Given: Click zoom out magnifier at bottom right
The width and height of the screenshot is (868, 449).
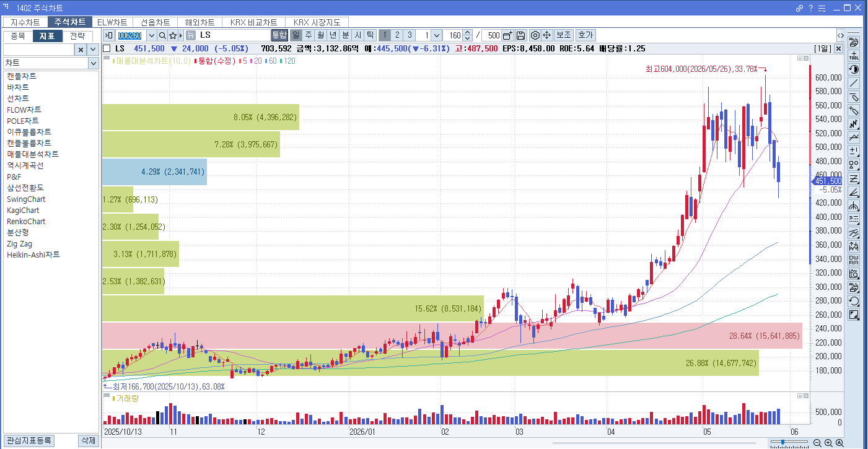Looking at the screenshot, I should pyautogui.click(x=818, y=443).
